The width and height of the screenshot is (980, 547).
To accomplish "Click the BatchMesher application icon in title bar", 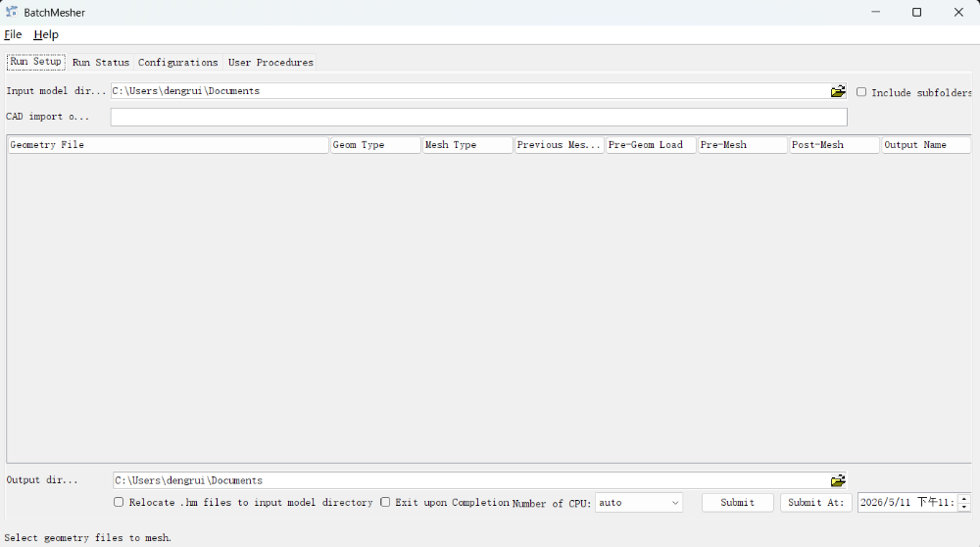I will [11, 12].
